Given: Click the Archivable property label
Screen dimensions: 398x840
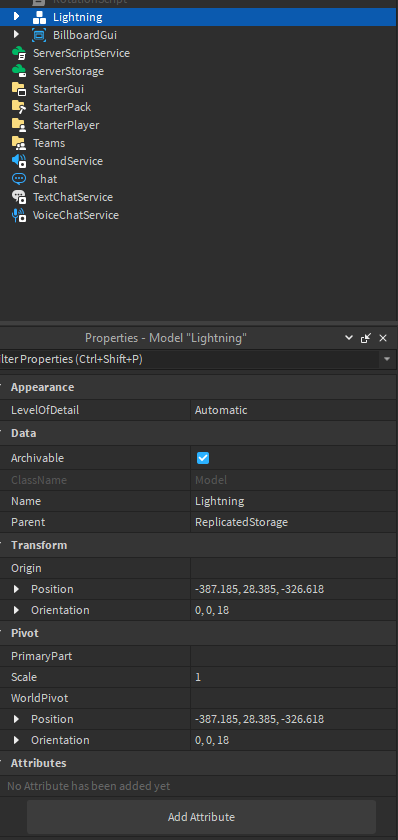Looking at the screenshot, I should click(37, 458).
